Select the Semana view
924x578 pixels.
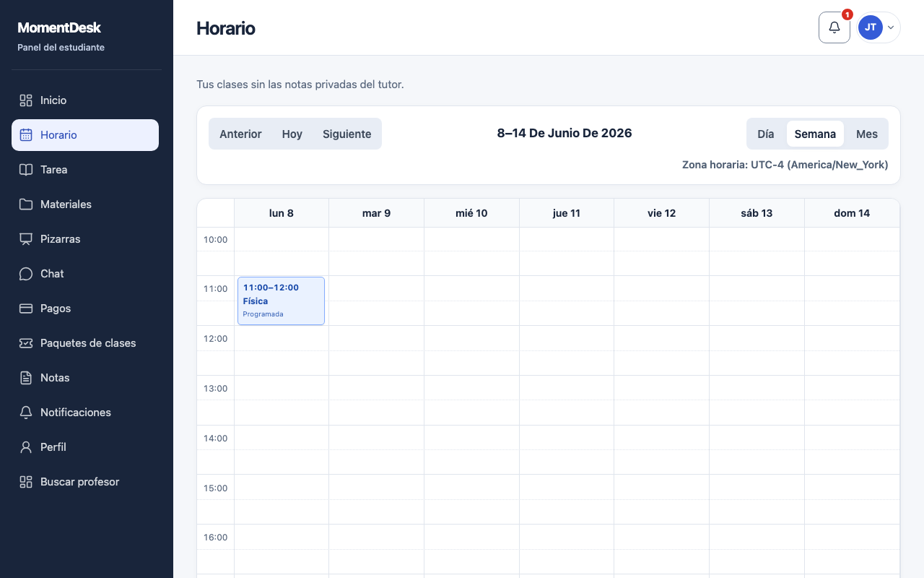pos(815,134)
